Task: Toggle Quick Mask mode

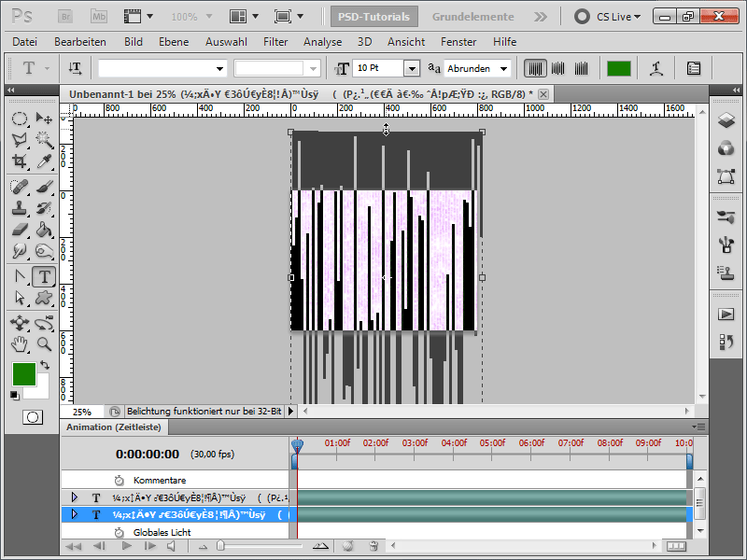Action: coord(33,417)
